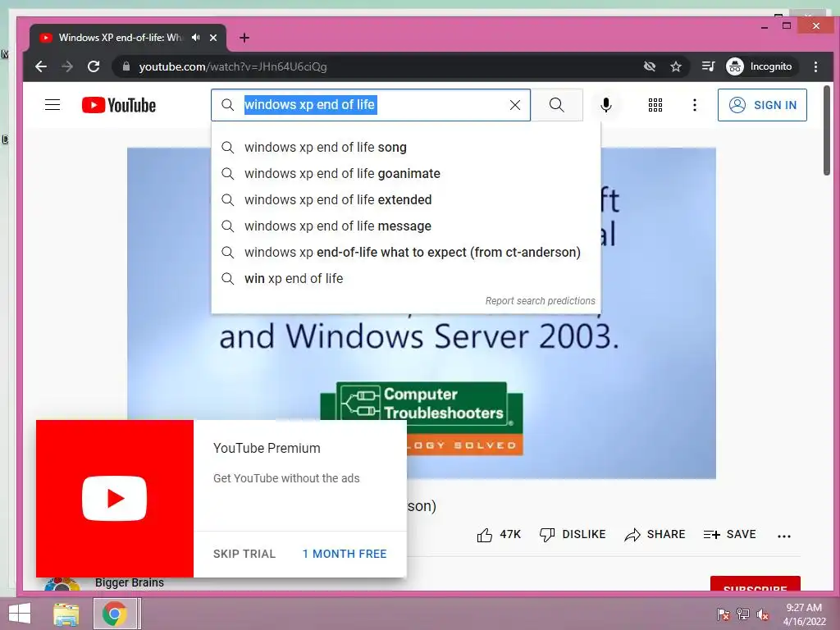This screenshot has height=630, width=840.
Task: Click SKIP TRIAL in Premium popup
Action: click(x=244, y=554)
